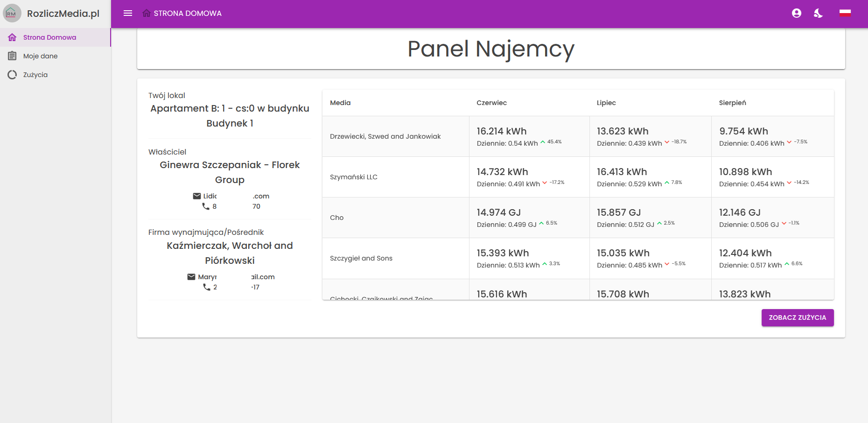Select Strona Domowa in the sidebar

[x=49, y=37]
